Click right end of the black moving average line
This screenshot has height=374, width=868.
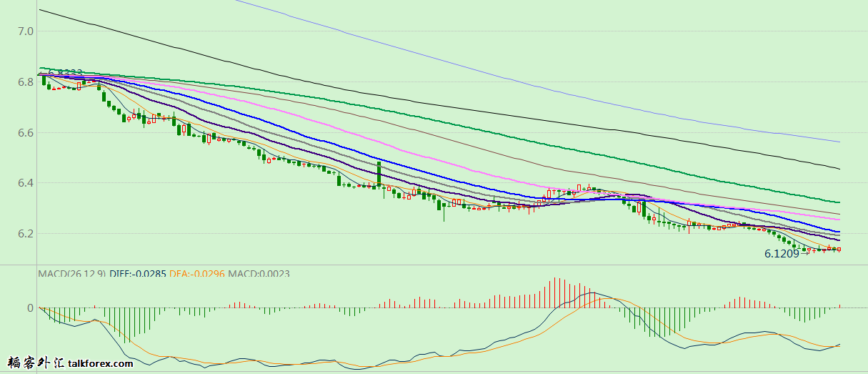838,169
